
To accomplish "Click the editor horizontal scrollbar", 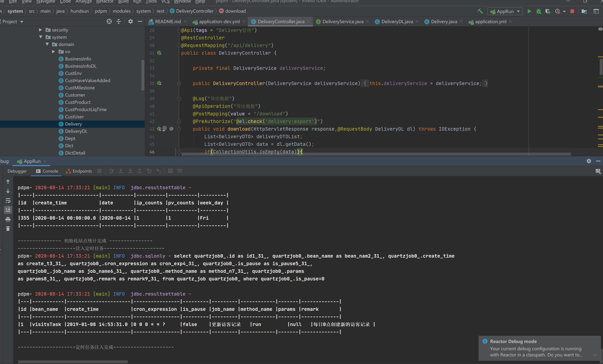I will pyautogui.click(x=376, y=154).
